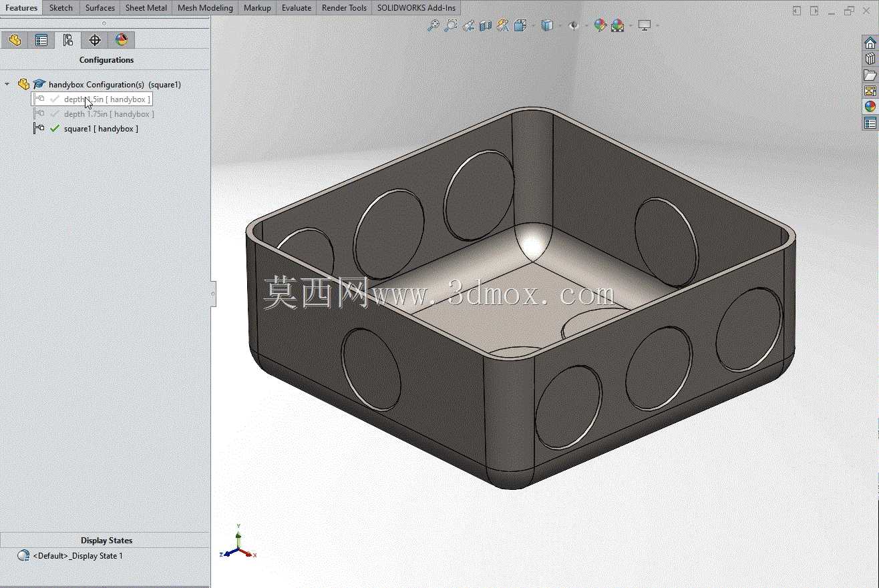Open the Edit Appearance tool
Viewport: 879px width, 588px height.
click(600, 25)
